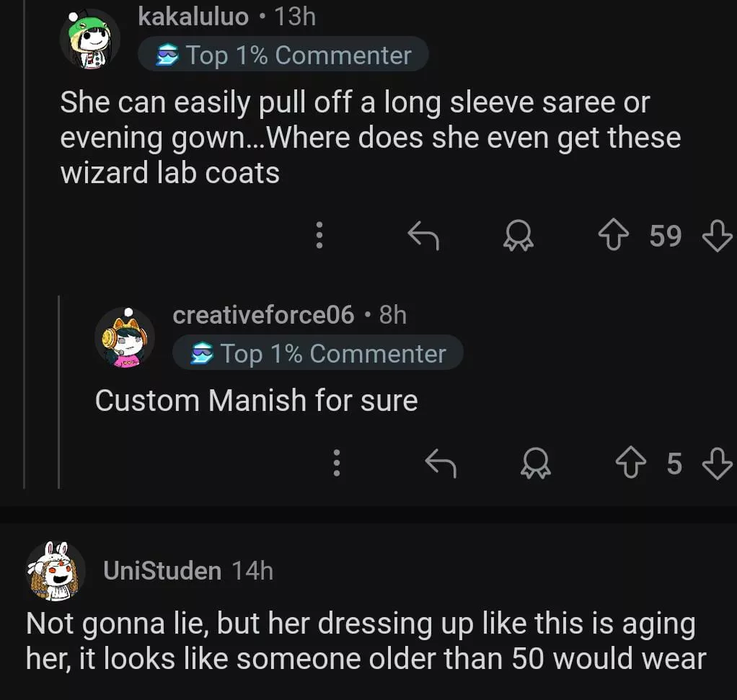This screenshot has height=700, width=737.
Task: Tap kakaluluo's Top 1% Commenter badge
Action: pos(283,55)
